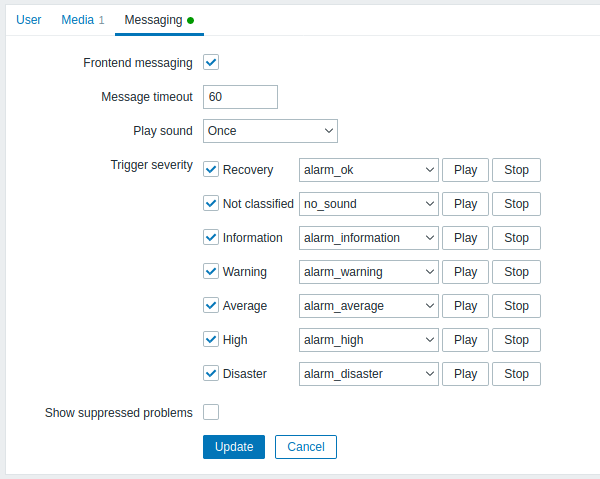
Task: Click the Cancel button
Action: tap(306, 447)
